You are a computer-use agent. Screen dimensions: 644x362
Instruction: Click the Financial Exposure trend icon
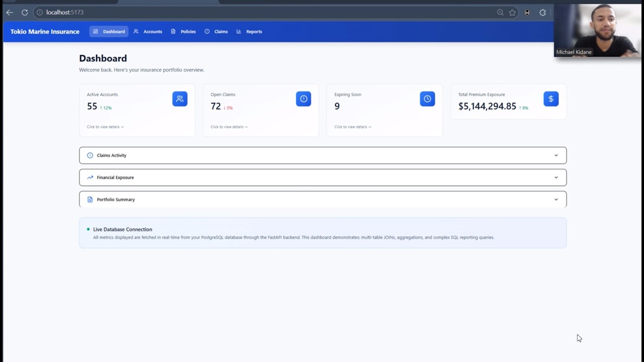coord(90,177)
